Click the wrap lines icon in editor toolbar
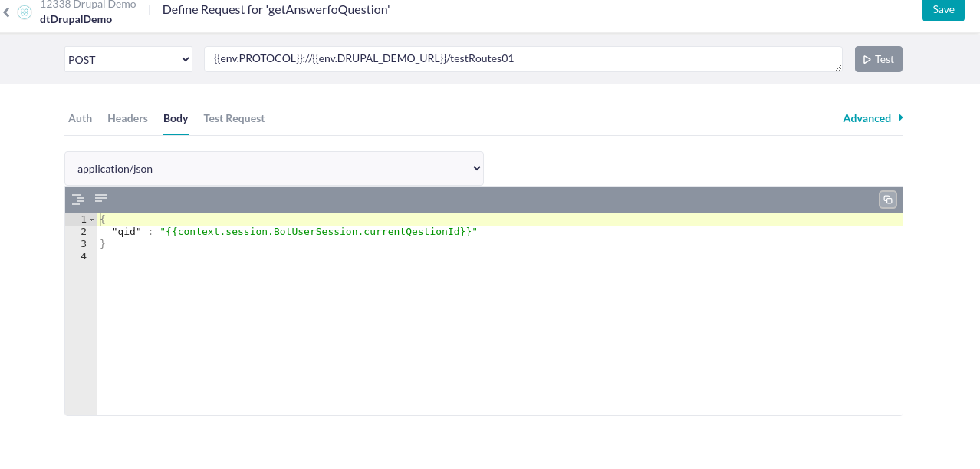The height and width of the screenshot is (469, 980). (101, 199)
